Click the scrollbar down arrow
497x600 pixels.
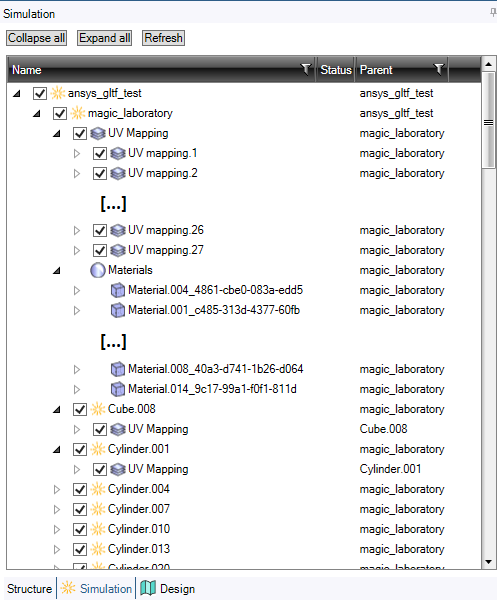pos(488,562)
